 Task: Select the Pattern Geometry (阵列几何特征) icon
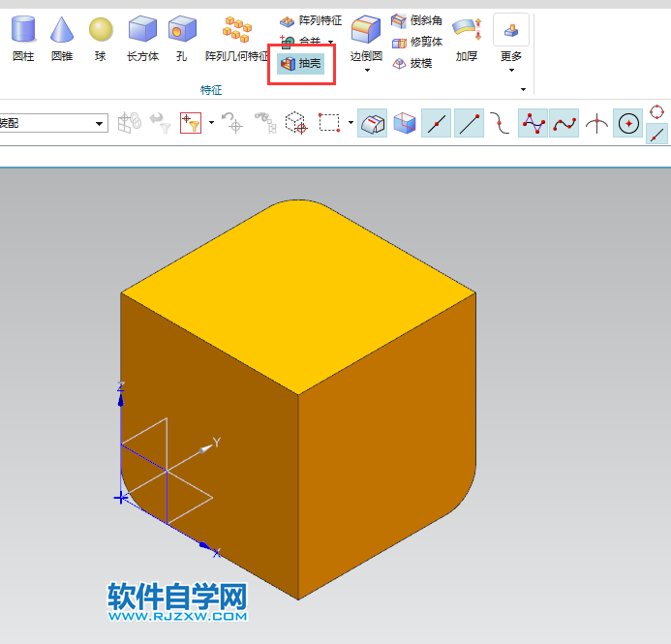pos(236,38)
